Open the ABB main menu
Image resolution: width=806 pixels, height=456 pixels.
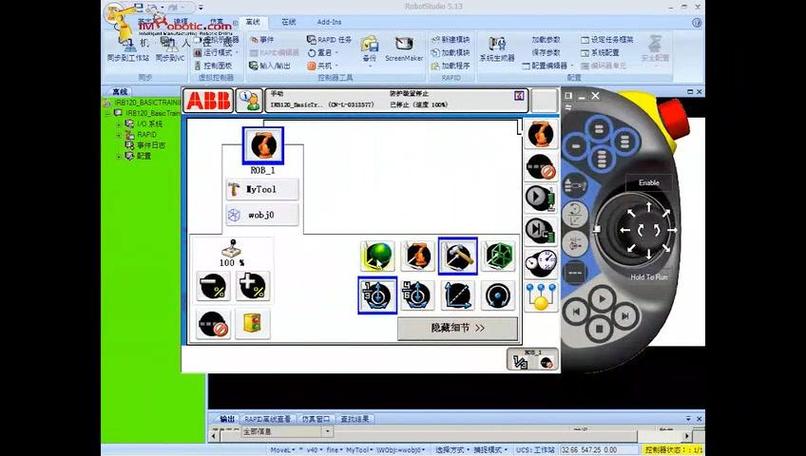point(208,100)
